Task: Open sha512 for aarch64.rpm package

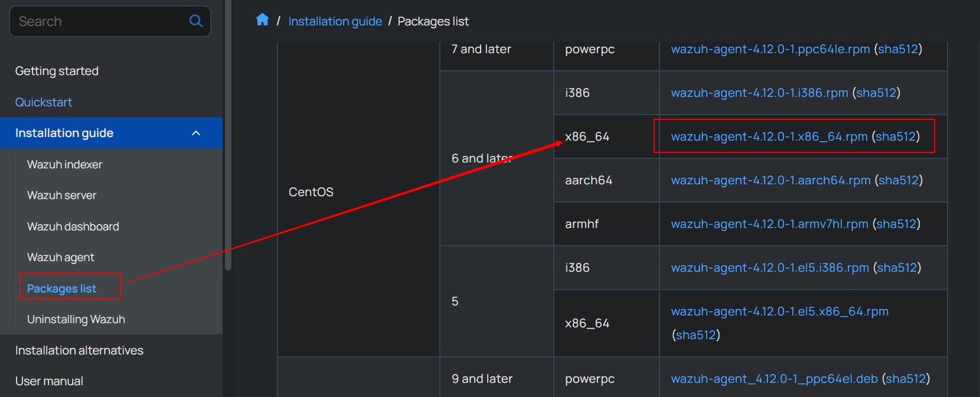Action: click(899, 180)
